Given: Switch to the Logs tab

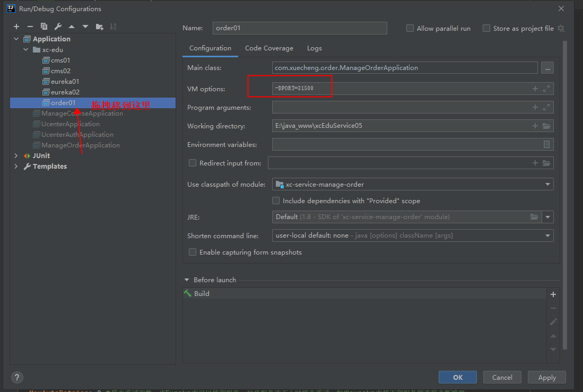Looking at the screenshot, I should (x=314, y=48).
